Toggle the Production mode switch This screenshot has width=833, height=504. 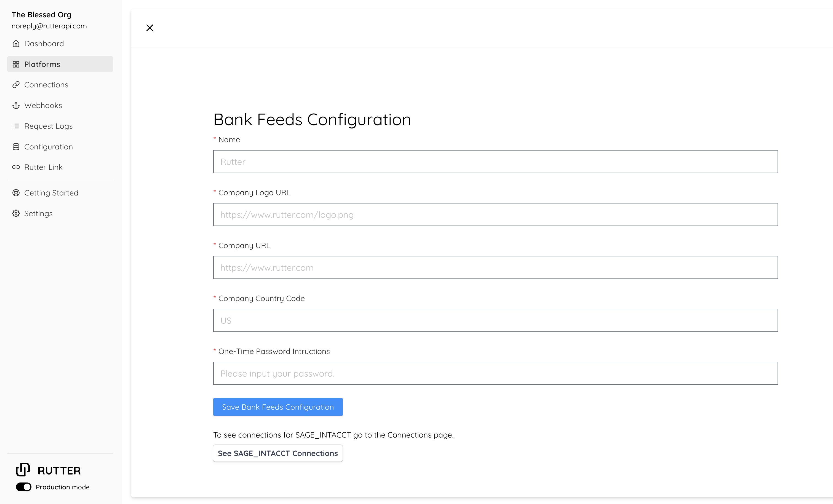pos(23,487)
